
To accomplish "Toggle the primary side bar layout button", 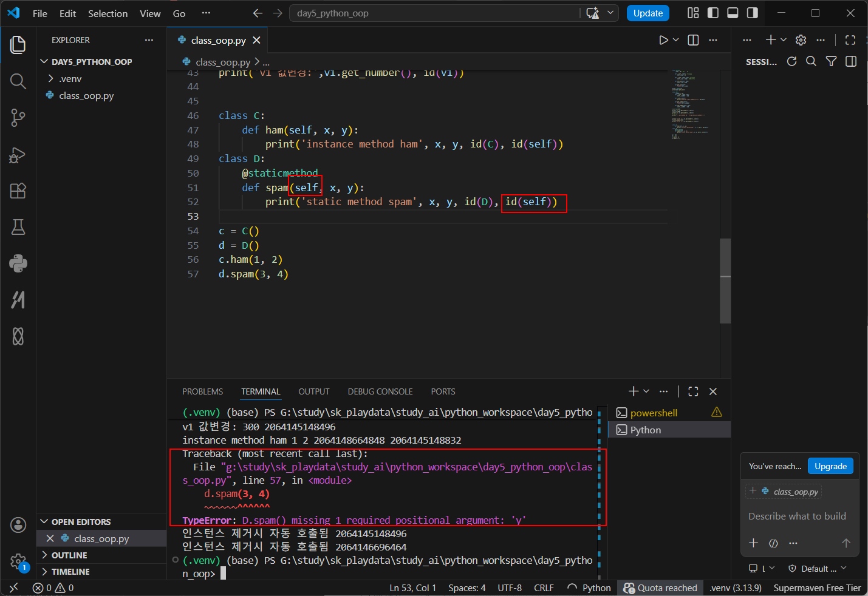I will (x=713, y=13).
